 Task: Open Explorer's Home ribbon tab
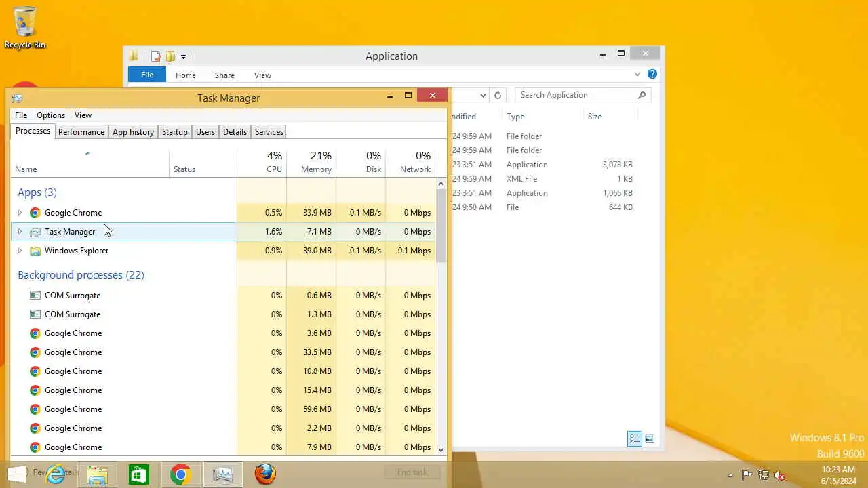click(x=185, y=75)
